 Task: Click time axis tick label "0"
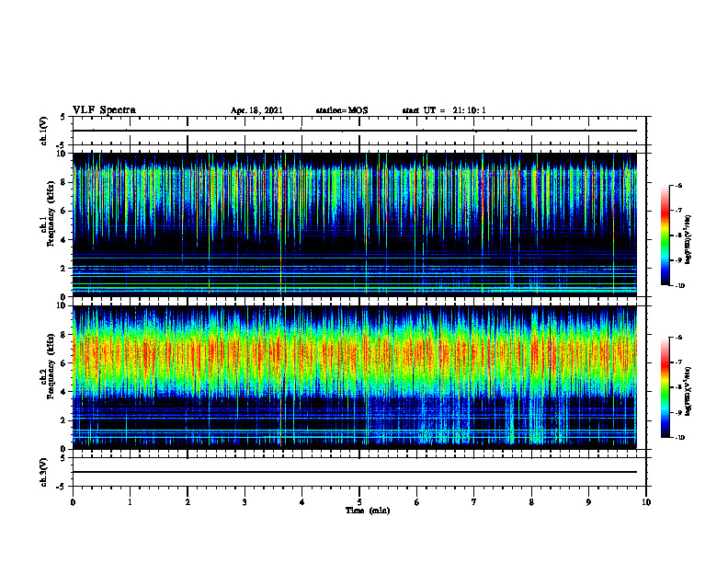(x=73, y=502)
